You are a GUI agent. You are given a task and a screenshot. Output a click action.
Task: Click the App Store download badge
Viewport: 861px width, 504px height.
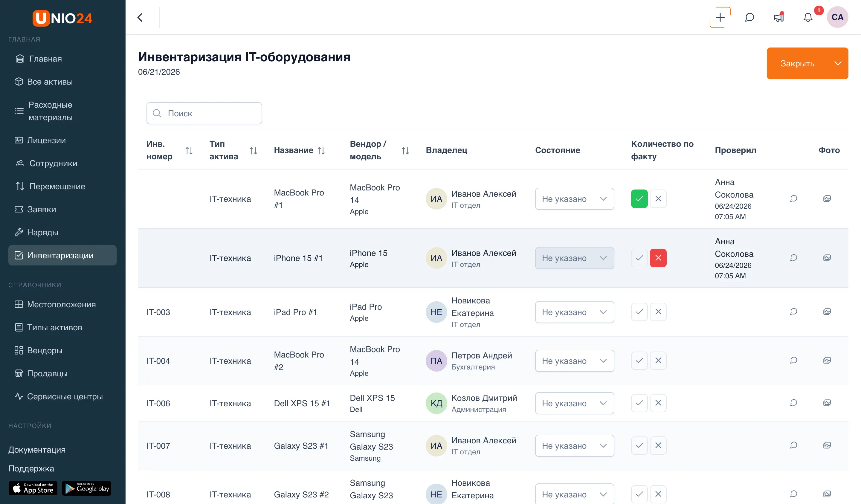click(x=33, y=488)
